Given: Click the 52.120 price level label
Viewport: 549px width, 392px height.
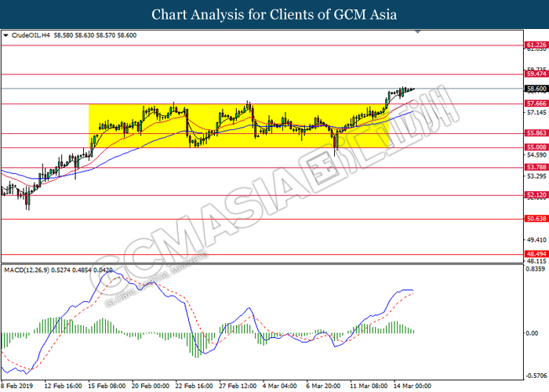Looking at the screenshot, I should 536,195.
